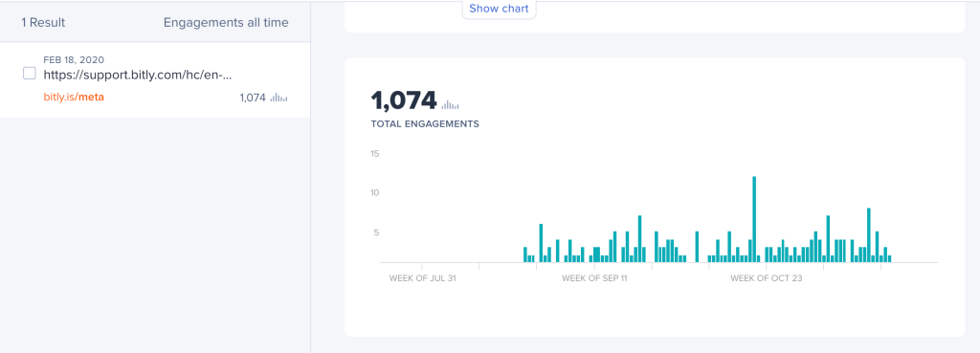Click the tallest bar in the engagement chart
The height and width of the screenshot is (353, 980).
pyautogui.click(x=754, y=219)
